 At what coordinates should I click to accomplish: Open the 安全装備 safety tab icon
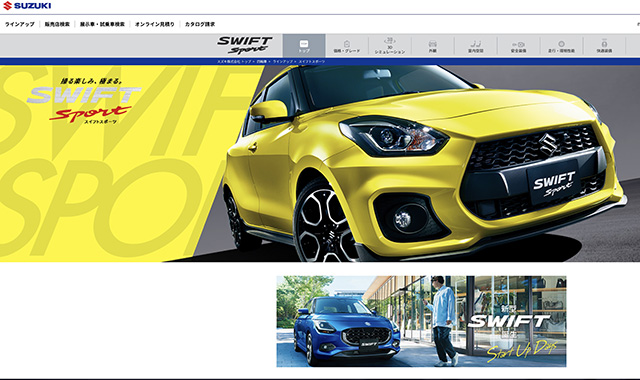pyautogui.click(x=518, y=46)
